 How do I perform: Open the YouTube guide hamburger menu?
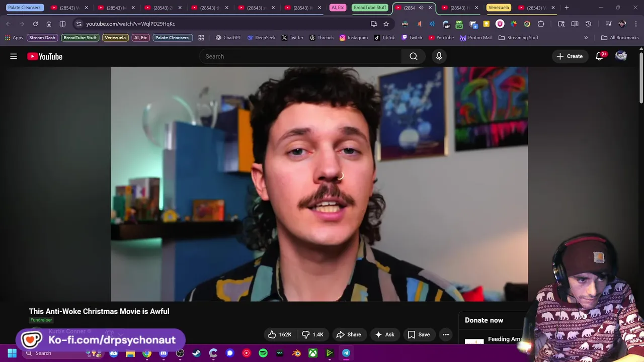tap(14, 56)
